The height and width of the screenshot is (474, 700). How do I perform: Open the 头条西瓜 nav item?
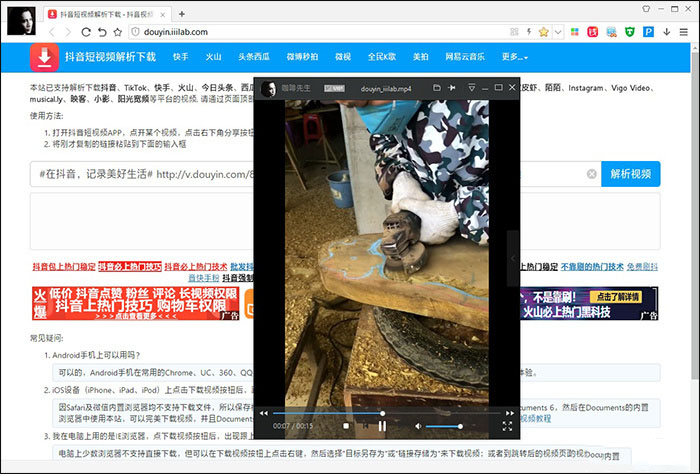tap(254, 57)
